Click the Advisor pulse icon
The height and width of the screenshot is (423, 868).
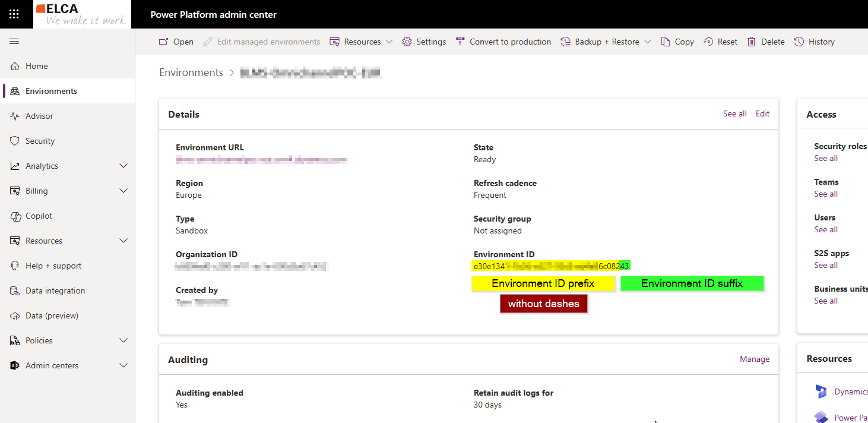coord(15,116)
